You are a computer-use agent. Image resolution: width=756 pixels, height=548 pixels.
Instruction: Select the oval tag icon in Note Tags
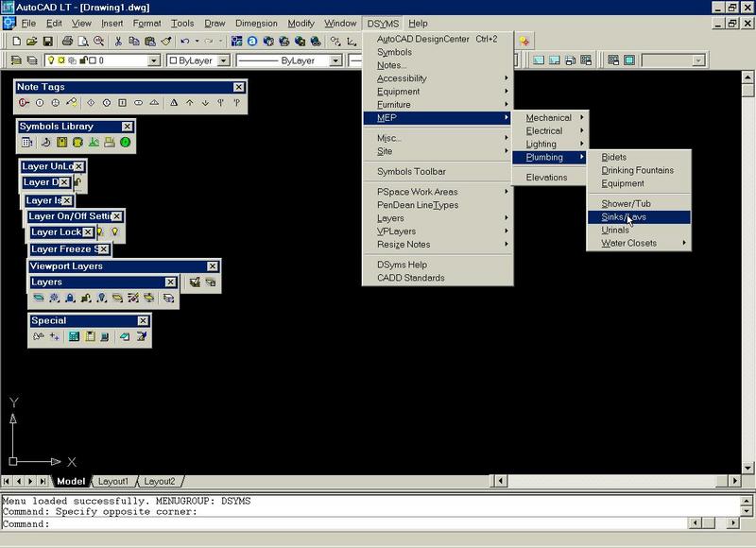(x=138, y=103)
